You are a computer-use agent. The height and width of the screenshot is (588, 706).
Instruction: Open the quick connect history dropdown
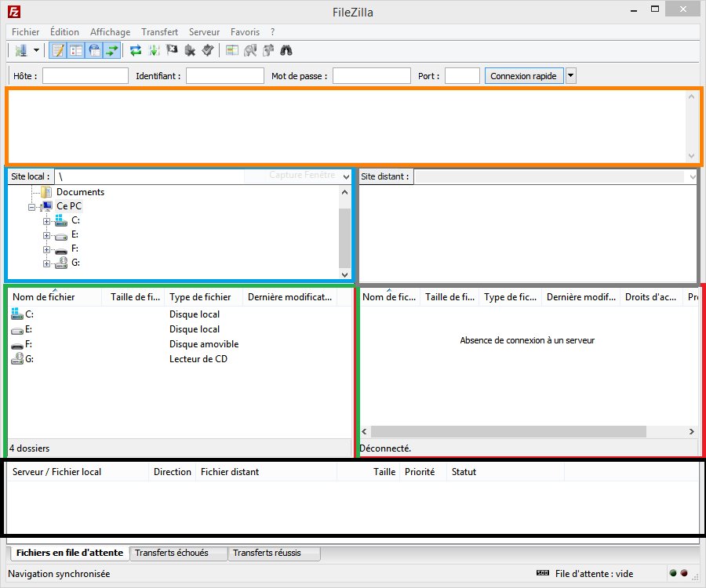point(571,75)
